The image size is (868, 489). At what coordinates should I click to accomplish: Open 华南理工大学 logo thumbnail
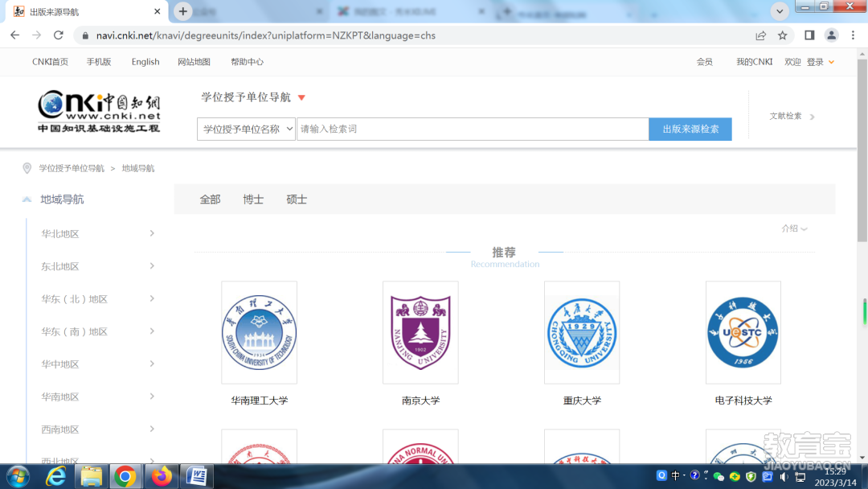tap(259, 332)
